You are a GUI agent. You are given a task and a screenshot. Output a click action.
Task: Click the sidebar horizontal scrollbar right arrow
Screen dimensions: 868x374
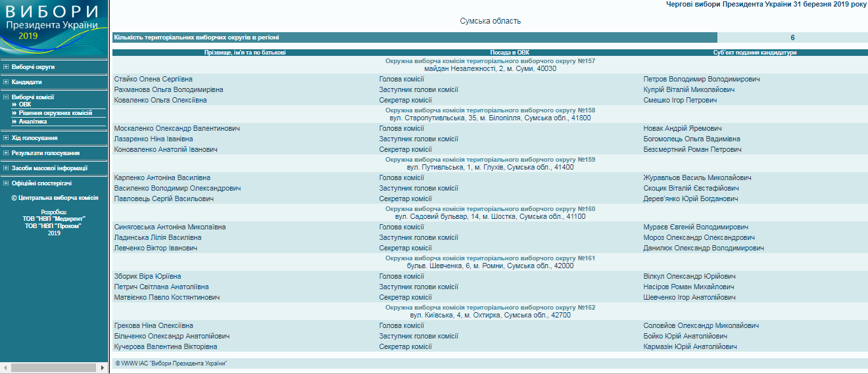tap(103, 367)
